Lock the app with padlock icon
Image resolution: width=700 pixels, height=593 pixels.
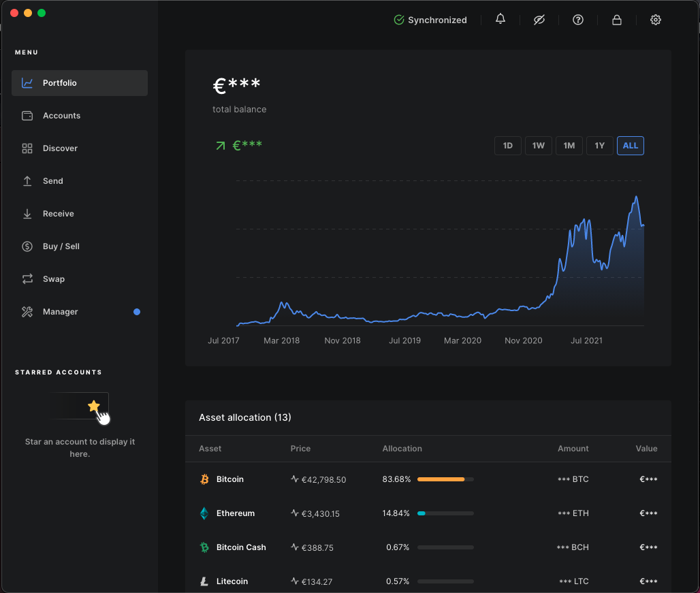[x=617, y=20]
